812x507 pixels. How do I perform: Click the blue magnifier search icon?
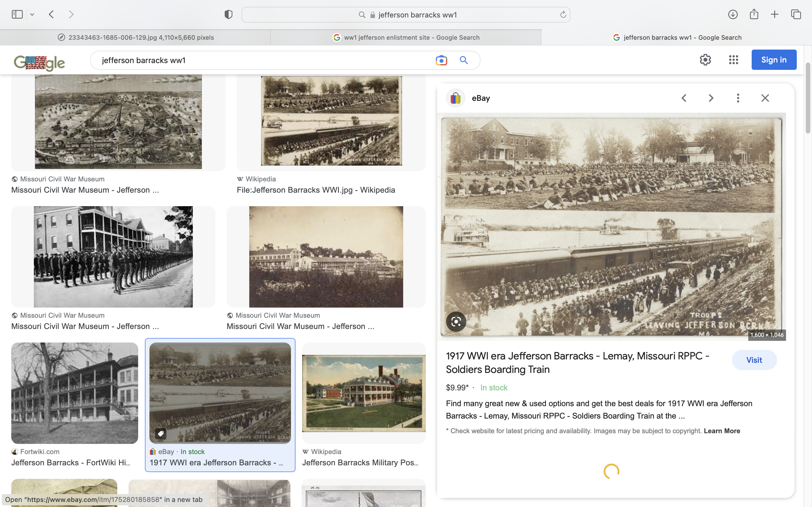coord(464,60)
